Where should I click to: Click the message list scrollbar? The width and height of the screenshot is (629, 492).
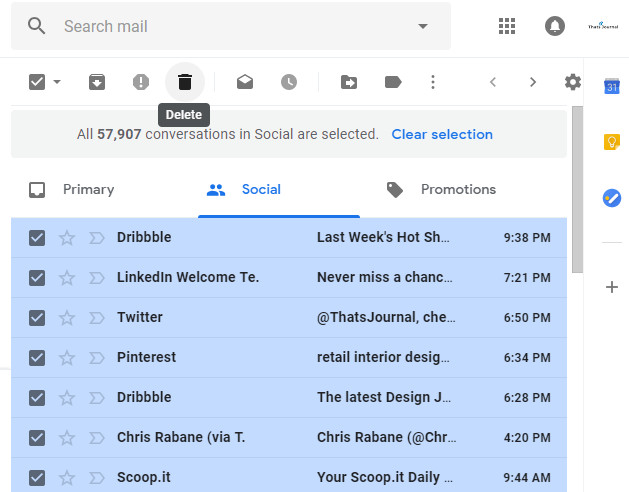tap(577, 189)
